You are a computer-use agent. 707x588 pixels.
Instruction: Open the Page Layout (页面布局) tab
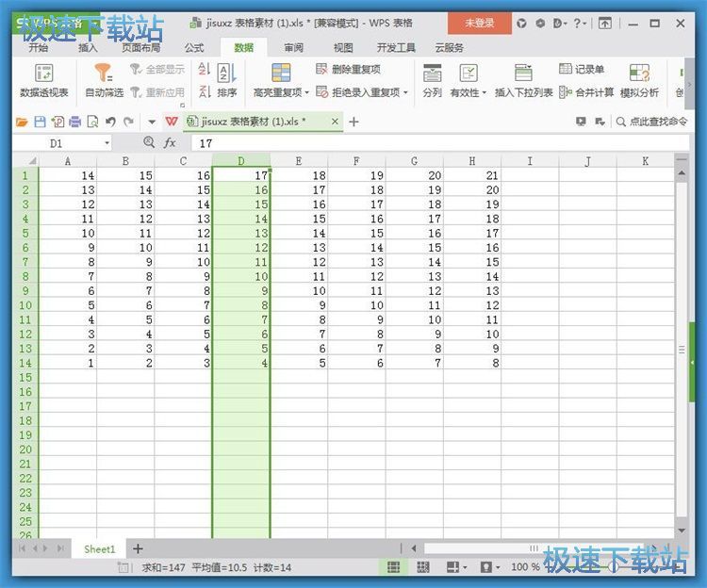140,48
